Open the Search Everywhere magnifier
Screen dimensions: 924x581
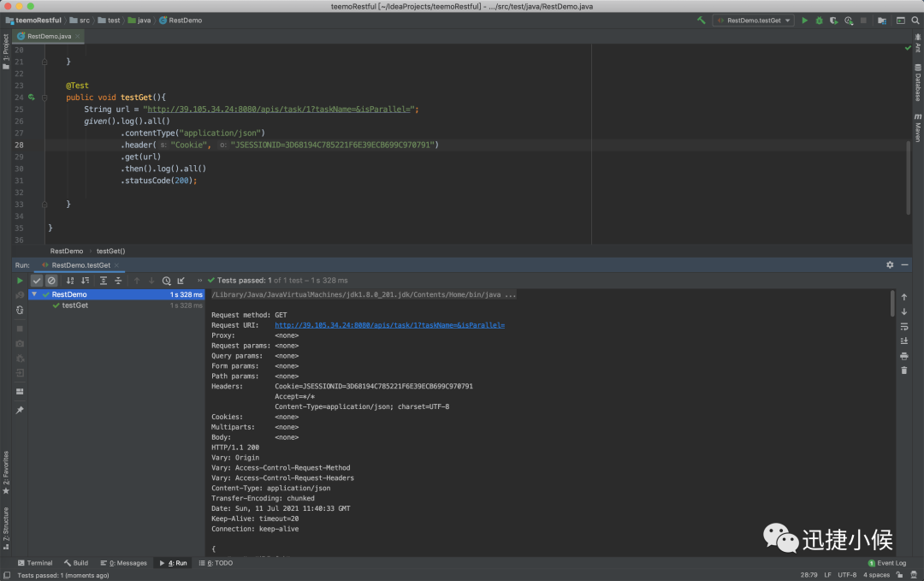pos(915,21)
